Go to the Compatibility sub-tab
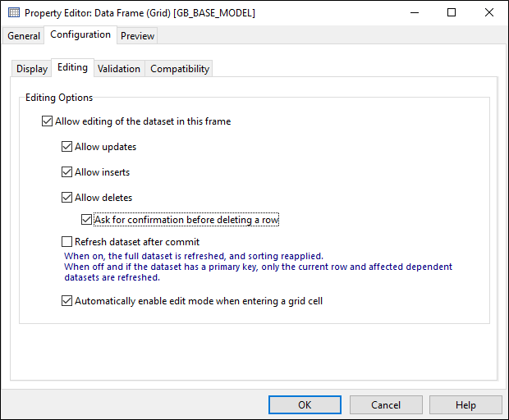The height and width of the screenshot is (420, 509). point(180,69)
